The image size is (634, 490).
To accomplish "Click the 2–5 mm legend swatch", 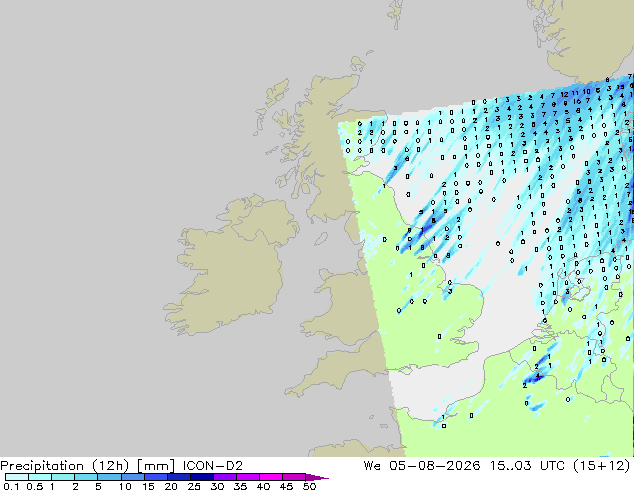I will (x=86, y=477).
